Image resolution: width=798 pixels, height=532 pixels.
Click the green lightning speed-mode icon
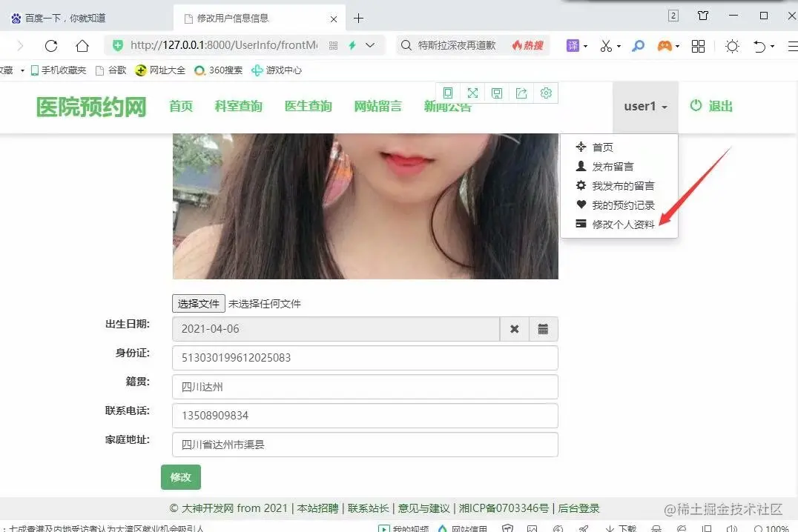(352, 45)
